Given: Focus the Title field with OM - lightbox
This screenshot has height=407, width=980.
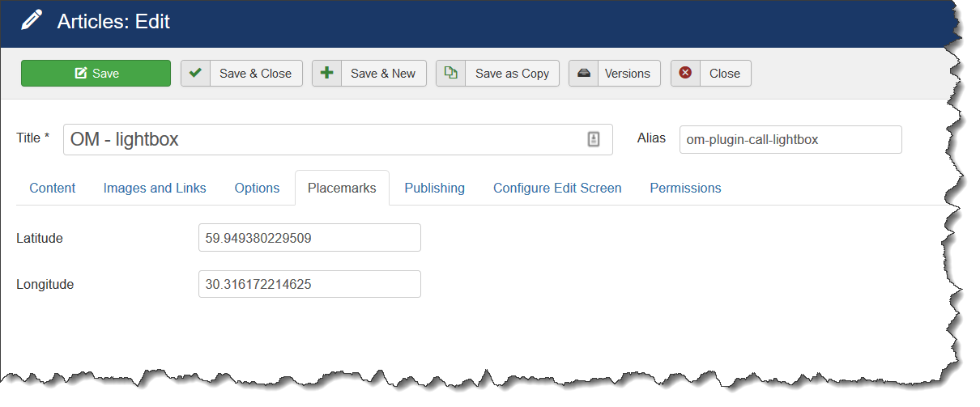Looking at the screenshot, I should pos(324,139).
